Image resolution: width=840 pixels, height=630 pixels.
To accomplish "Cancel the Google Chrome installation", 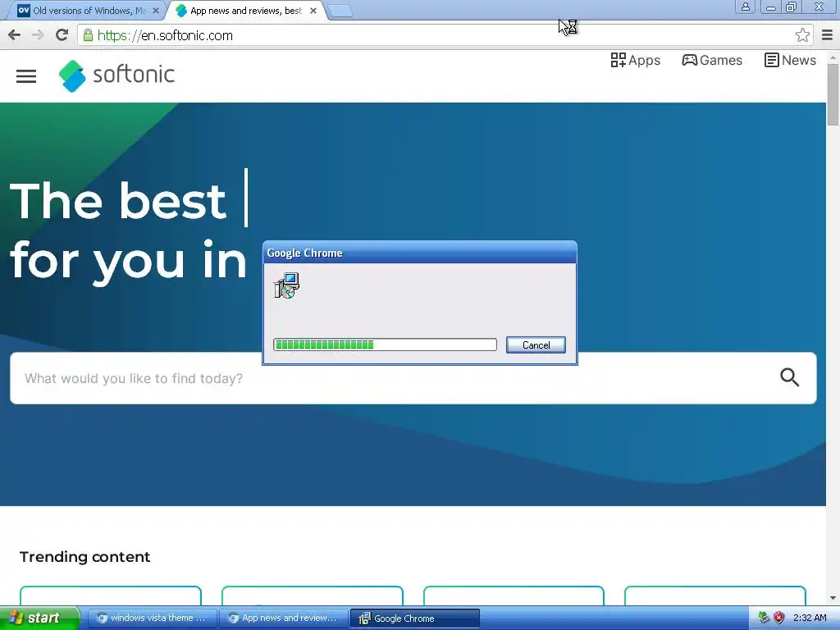I will coord(536,345).
